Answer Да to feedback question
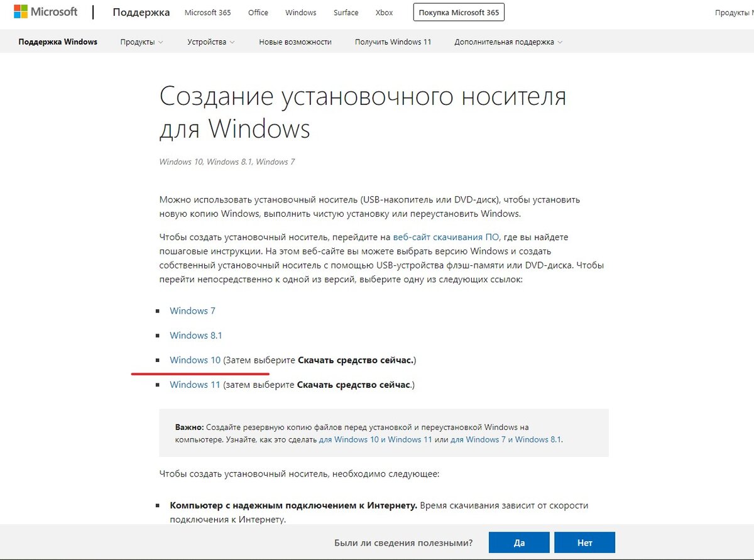The height and width of the screenshot is (560, 754). 519,542
